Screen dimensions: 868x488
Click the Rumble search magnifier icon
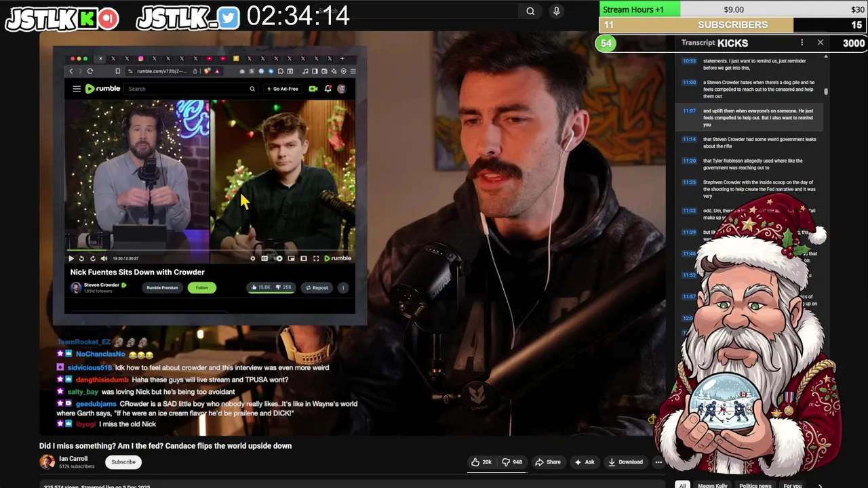click(x=252, y=89)
